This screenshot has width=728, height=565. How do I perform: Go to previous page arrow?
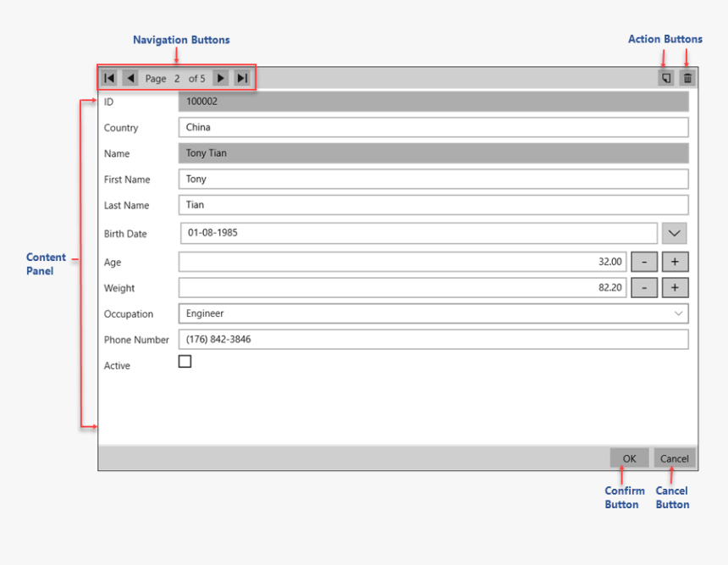coord(130,78)
